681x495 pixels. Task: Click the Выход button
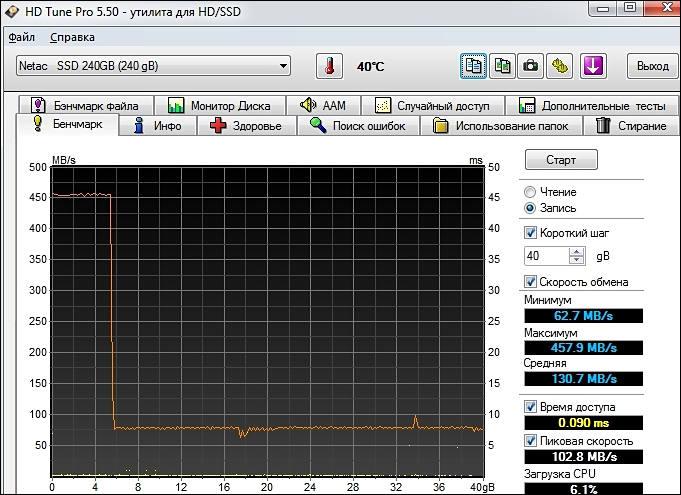(652, 66)
